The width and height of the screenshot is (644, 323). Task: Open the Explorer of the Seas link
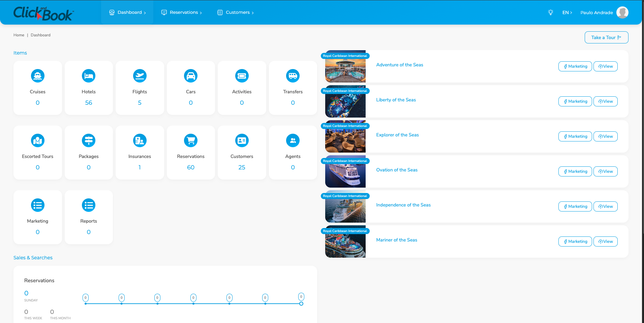coord(397,135)
